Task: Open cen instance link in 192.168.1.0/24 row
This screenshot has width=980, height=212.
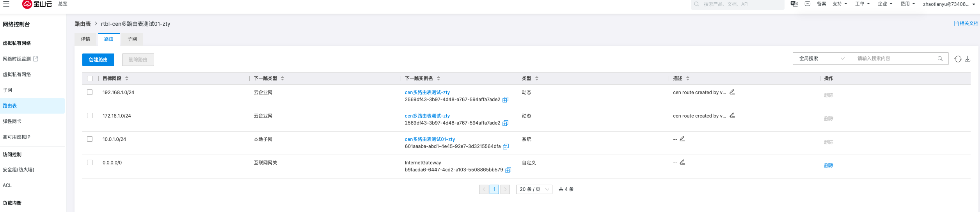Action: click(427, 93)
